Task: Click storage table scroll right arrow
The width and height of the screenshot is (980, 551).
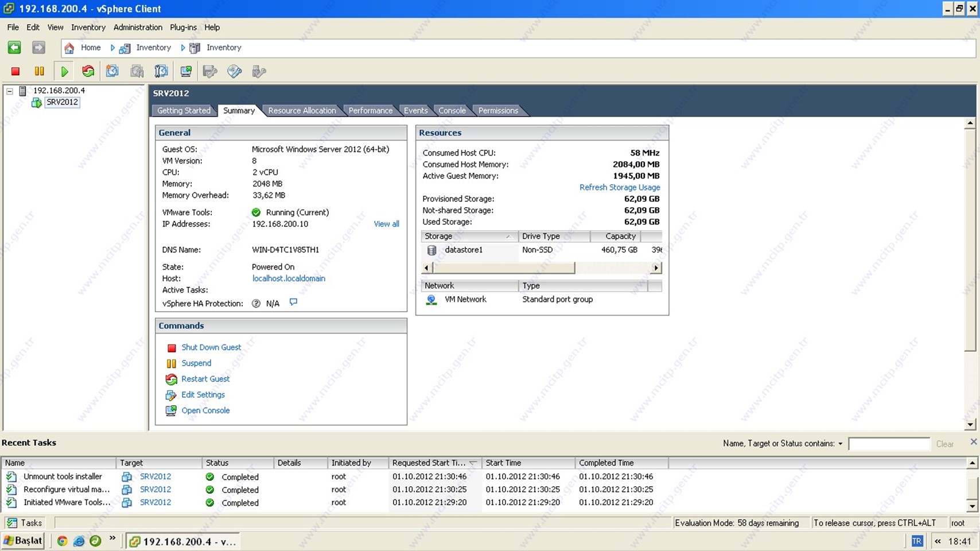Action: [656, 268]
